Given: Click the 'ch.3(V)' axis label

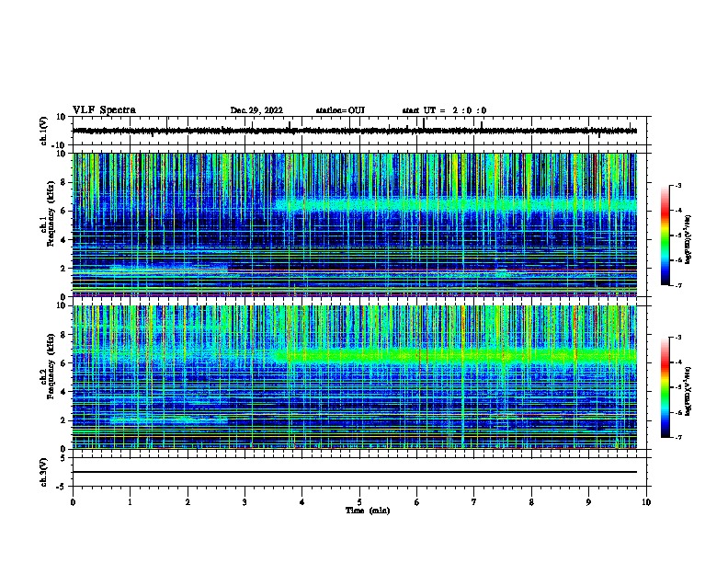Looking at the screenshot, I should click(44, 472).
